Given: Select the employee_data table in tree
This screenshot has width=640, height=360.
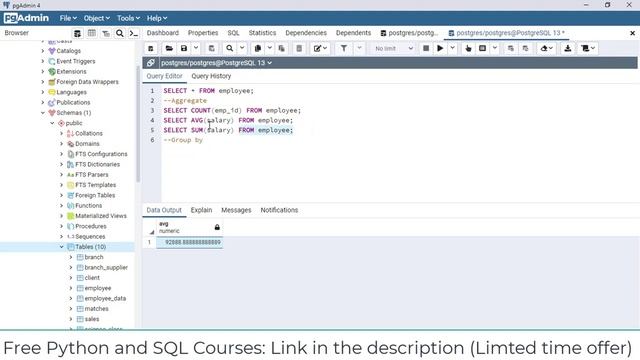Looking at the screenshot, I should coord(105,299).
